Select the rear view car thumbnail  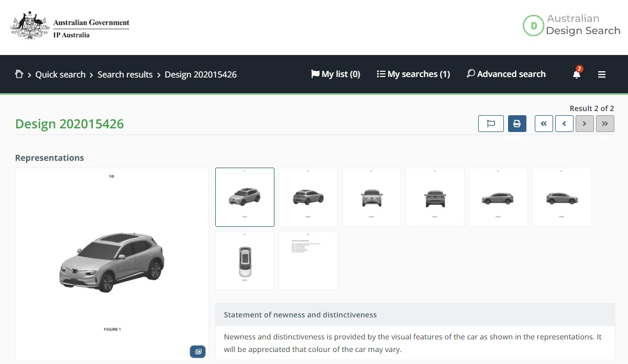tap(435, 197)
